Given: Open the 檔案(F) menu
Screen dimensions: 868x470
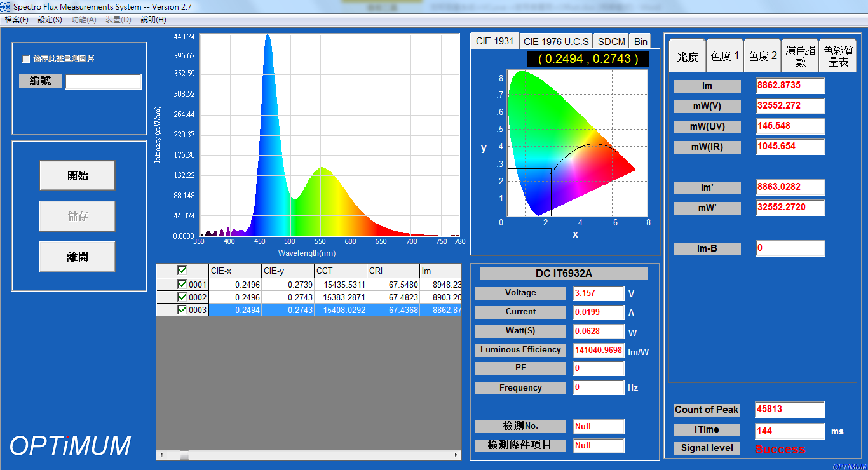Looking at the screenshot, I should (17, 20).
